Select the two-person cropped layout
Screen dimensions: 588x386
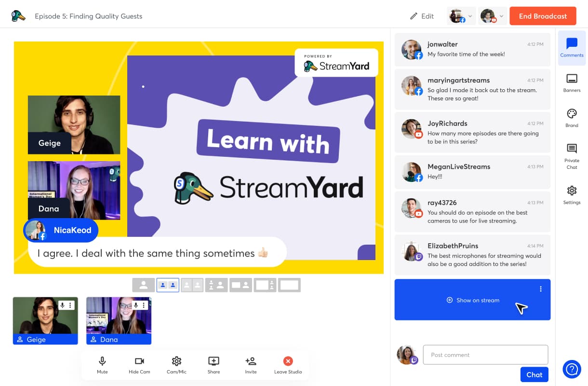coord(168,285)
